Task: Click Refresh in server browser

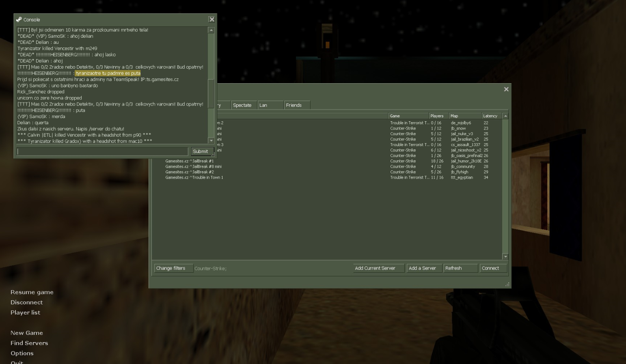Action: pyautogui.click(x=461, y=268)
